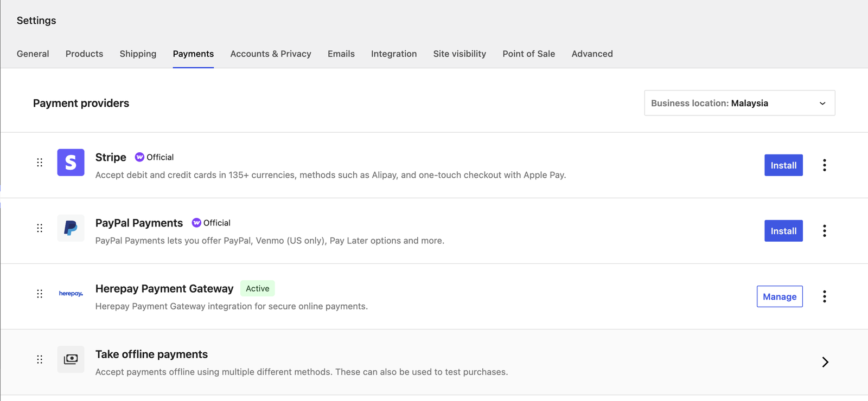
Task: Open the three-dot menu for Stripe
Action: click(824, 165)
